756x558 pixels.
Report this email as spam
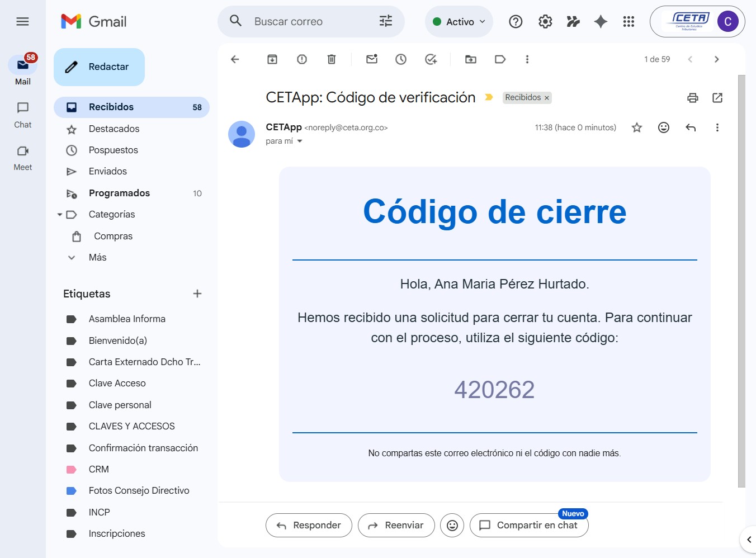[302, 59]
